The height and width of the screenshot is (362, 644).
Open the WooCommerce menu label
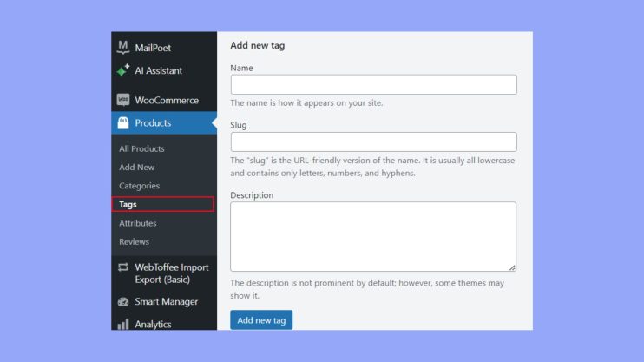(x=167, y=100)
